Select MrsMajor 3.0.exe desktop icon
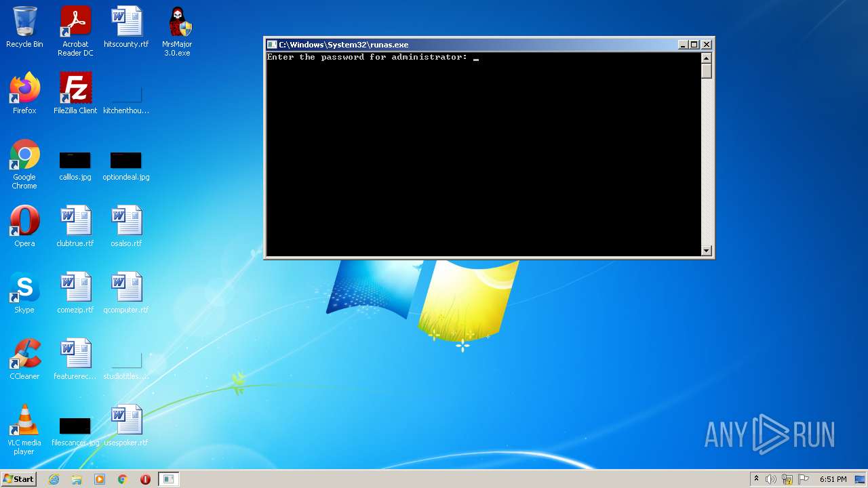Image resolution: width=868 pixels, height=488 pixels. 177,31
